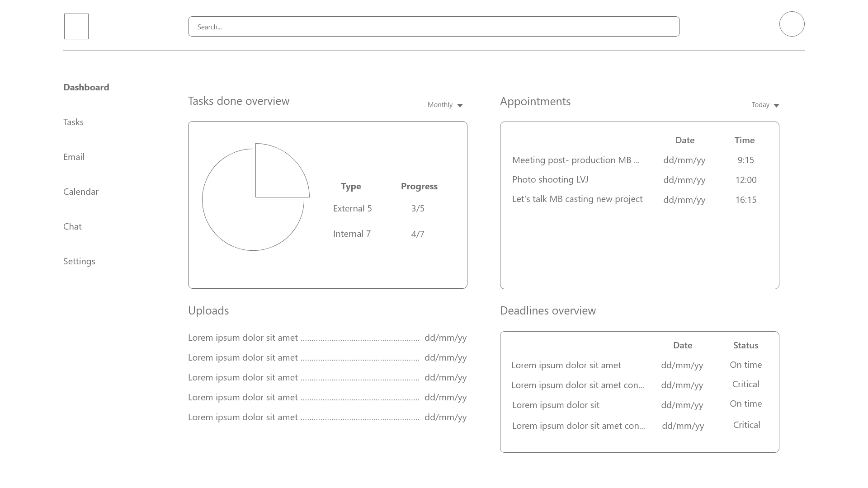Click On time status in third deadline row
This screenshot has width=868, height=488.
(746, 404)
